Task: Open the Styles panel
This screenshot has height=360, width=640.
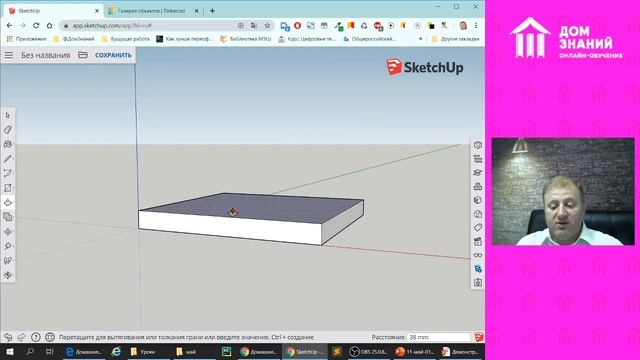Action: pos(478,214)
